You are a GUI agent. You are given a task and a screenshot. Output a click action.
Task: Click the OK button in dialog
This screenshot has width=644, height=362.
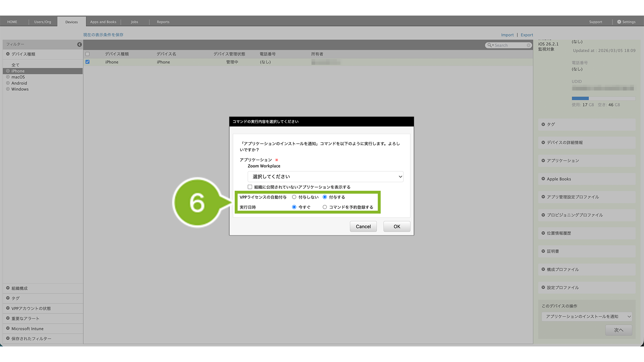coord(397,227)
